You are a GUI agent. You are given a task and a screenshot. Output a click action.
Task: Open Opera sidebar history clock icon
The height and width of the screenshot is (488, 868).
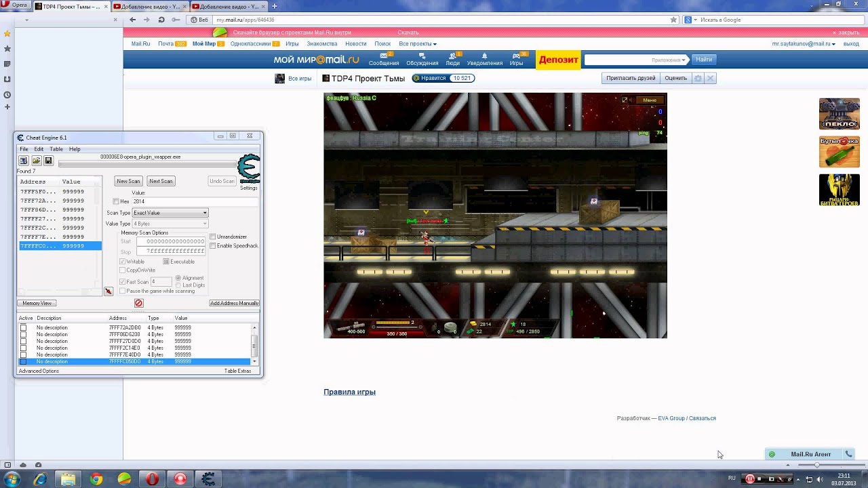tap(7, 95)
